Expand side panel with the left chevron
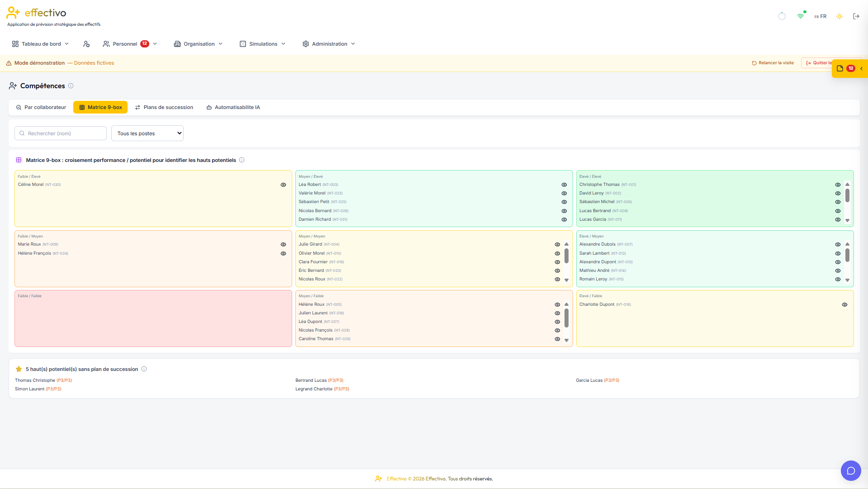Viewport: 868px width, 489px height. pyautogui.click(x=861, y=69)
